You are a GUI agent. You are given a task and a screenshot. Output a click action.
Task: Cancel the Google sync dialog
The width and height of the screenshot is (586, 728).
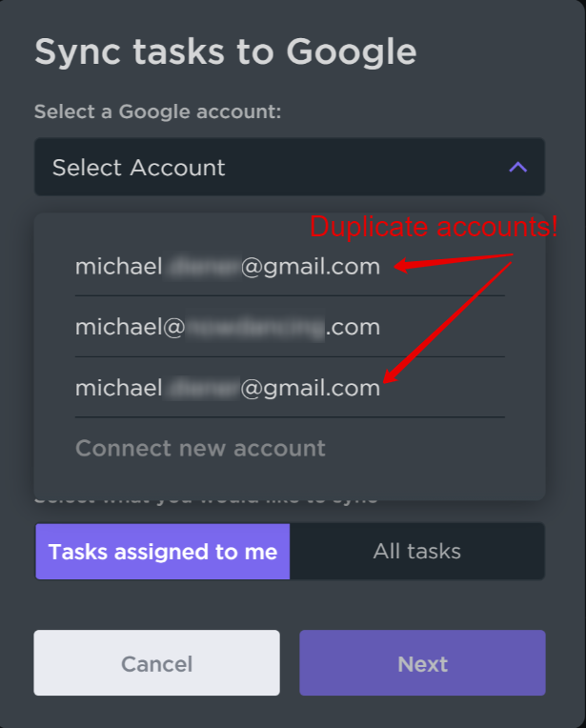click(x=156, y=663)
